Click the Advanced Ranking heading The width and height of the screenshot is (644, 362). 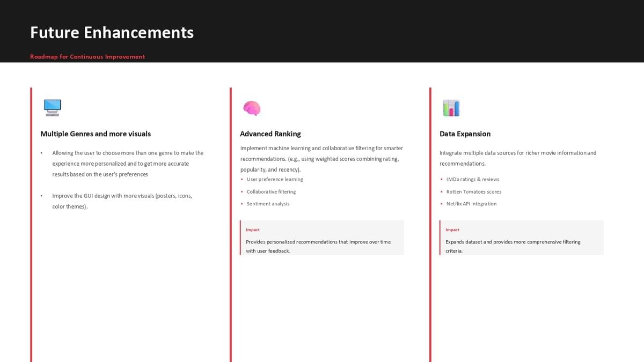[x=270, y=134]
